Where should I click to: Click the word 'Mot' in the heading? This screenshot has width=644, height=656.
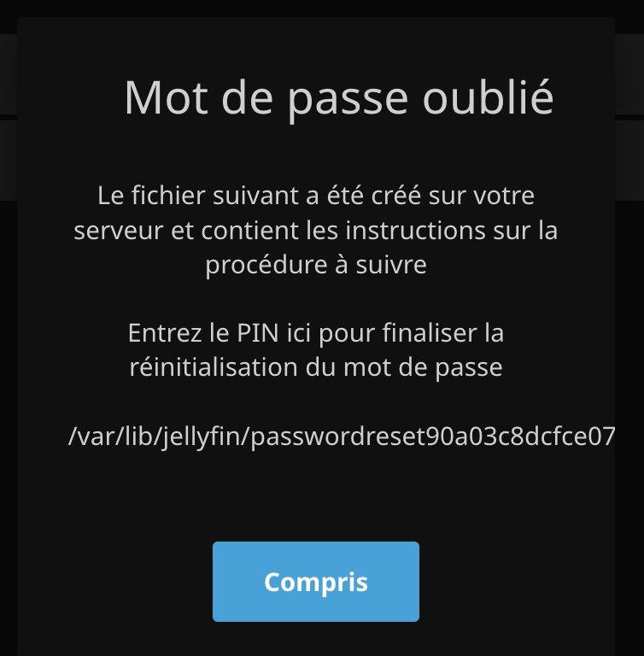167,99
